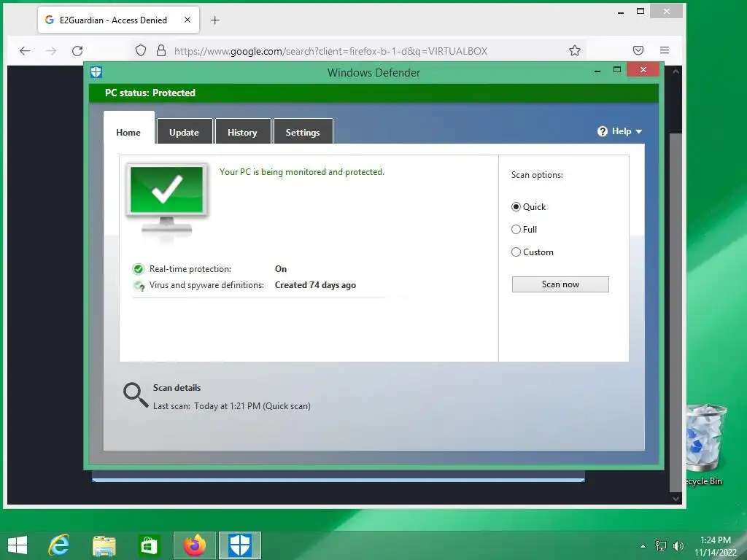Bookmark this page with the star icon
The width and height of the screenshot is (747, 560).
575,50
